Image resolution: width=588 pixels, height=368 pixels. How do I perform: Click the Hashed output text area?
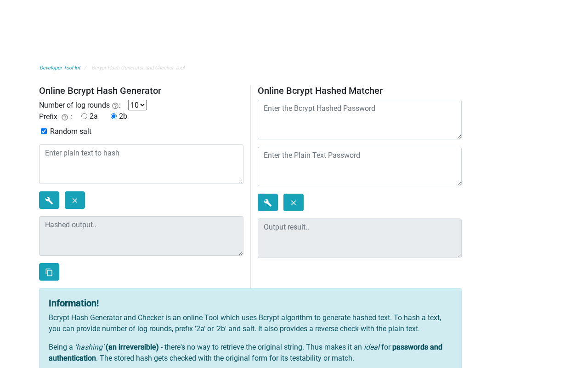(x=141, y=236)
